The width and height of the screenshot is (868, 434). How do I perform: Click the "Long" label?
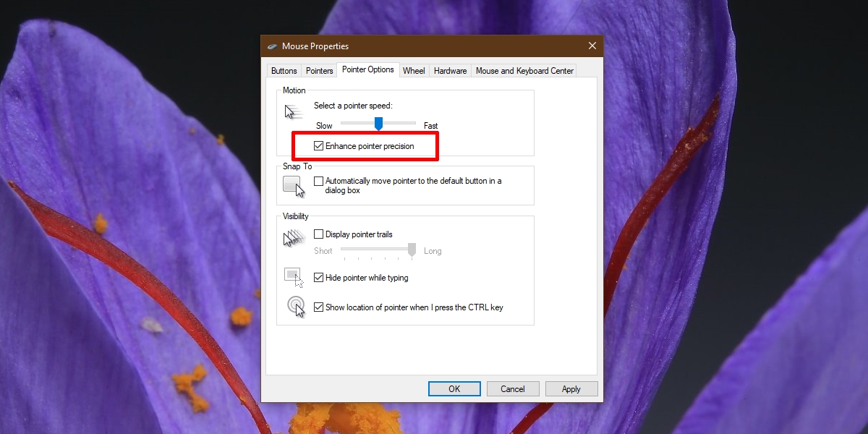coord(433,251)
